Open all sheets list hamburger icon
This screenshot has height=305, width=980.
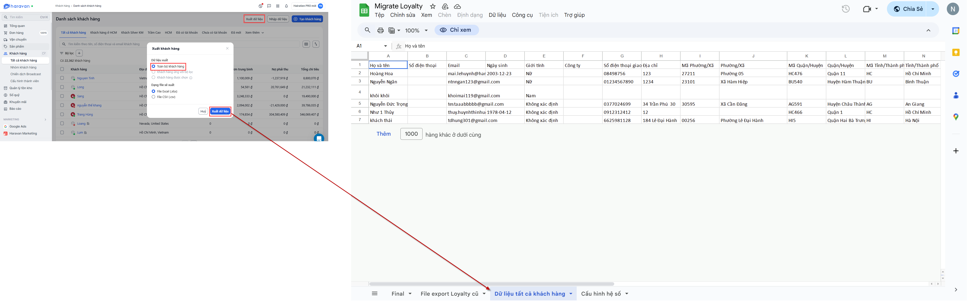(374, 293)
